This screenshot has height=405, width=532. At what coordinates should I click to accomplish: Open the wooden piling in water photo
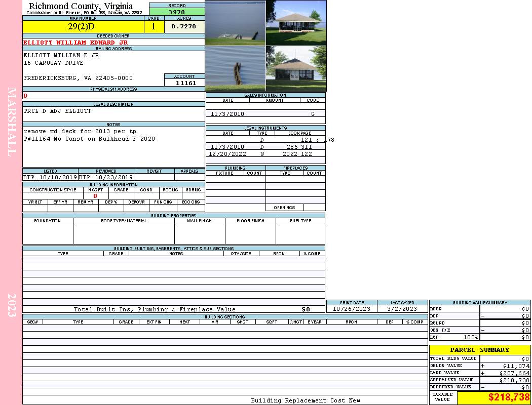[235, 68]
